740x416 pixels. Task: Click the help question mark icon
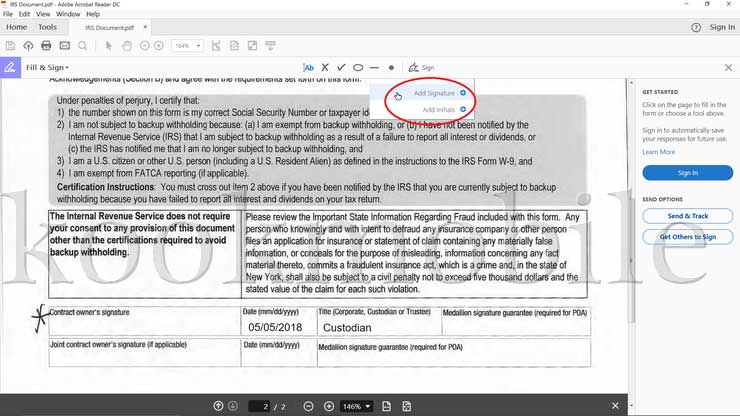click(x=696, y=27)
